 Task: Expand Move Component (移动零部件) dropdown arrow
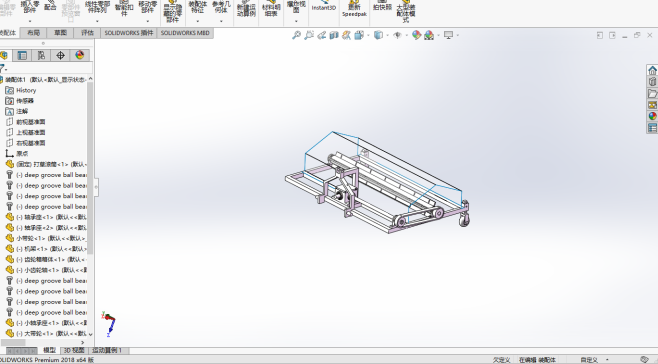point(147,21)
